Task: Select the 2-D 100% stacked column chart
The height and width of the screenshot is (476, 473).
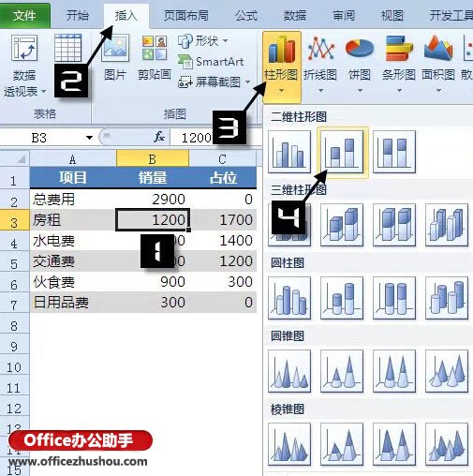Action: coord(394,152)
